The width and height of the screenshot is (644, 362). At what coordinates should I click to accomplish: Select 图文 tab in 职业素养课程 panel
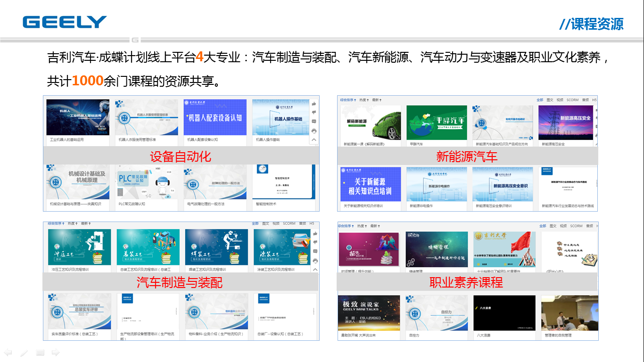[553, 226]
